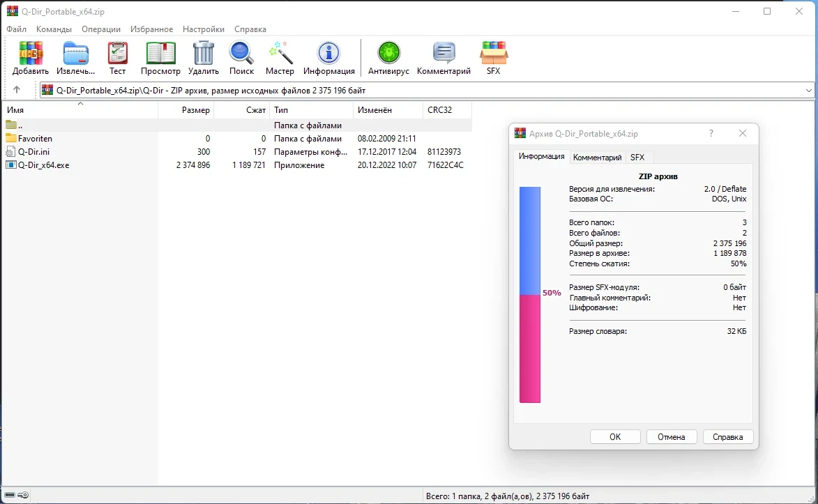Switch to the SFX tab in dialog

pyautogui.click(x=637, y=157)
